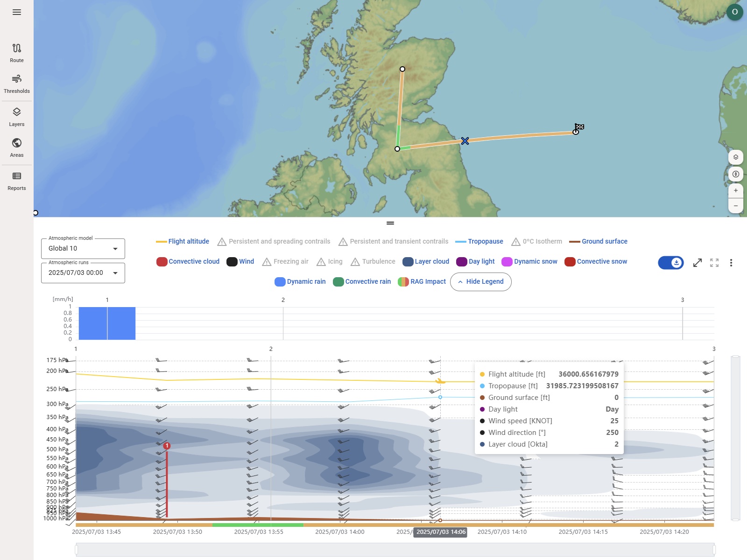Click time label 2025/07/03 14:20
The height and width of the screenshot is (560, 747).
(664, 532)
